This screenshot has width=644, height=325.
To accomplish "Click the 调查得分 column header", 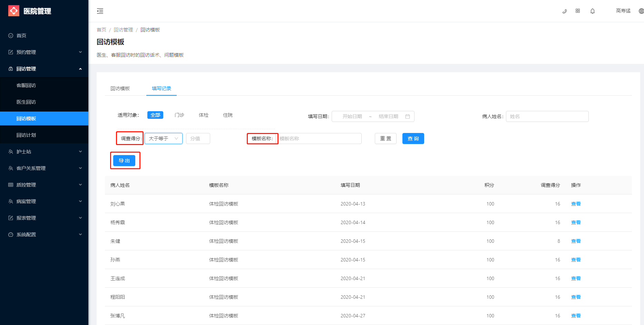I will (550, 185).
